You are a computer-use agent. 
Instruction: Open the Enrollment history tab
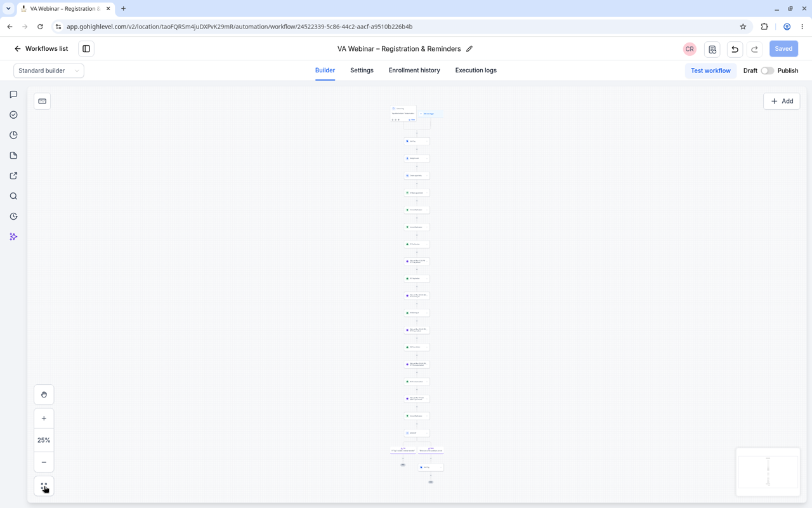tap(414, 70)
